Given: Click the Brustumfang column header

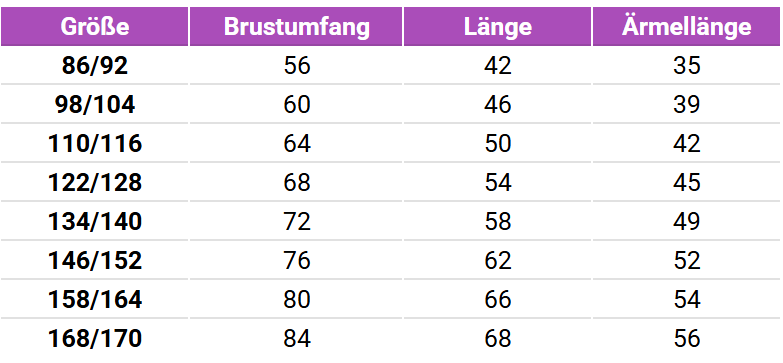Looking at the screenshot, I should [296, 26].
